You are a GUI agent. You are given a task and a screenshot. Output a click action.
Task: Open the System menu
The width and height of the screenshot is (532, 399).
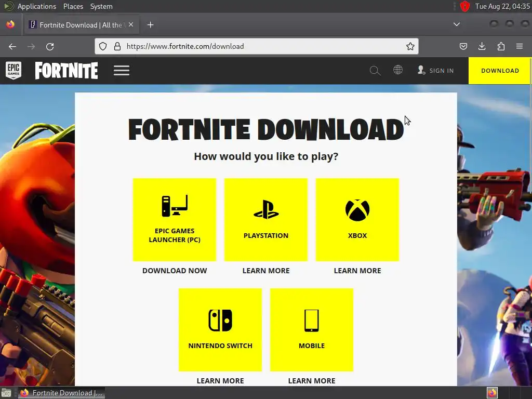click(x=101, y=6)
